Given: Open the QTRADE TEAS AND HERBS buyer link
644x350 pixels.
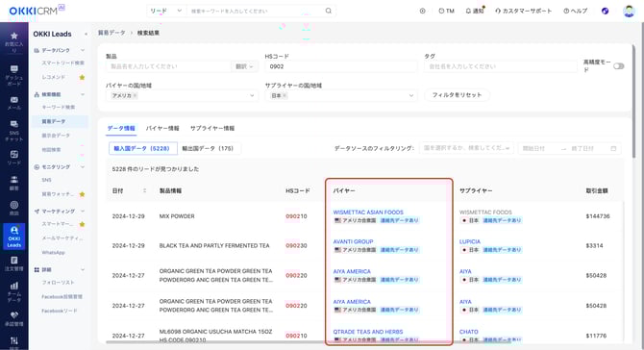Looking at the screenshot, I should click(x=368, y=332).
